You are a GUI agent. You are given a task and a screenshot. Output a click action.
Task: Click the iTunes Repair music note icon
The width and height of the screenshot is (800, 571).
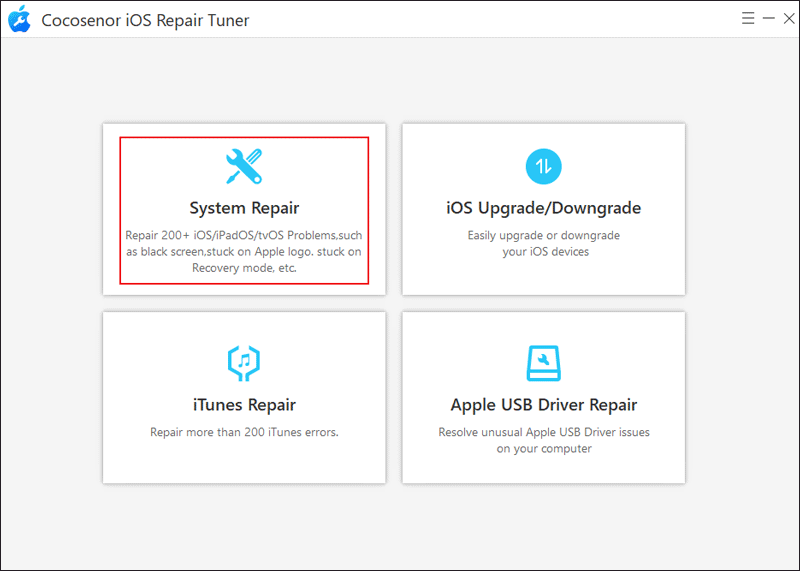pyautogui.click(x=244, y=363)
